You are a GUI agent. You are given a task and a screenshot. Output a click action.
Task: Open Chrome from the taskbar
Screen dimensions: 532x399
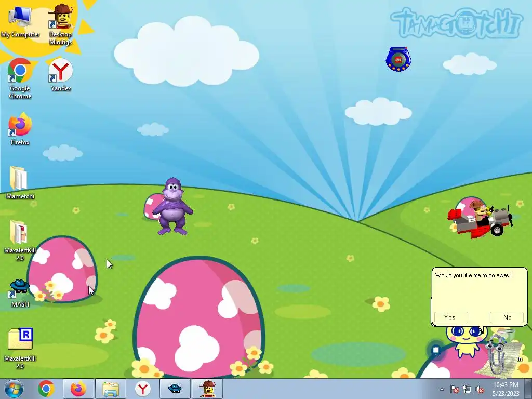(x=46, y=389)
